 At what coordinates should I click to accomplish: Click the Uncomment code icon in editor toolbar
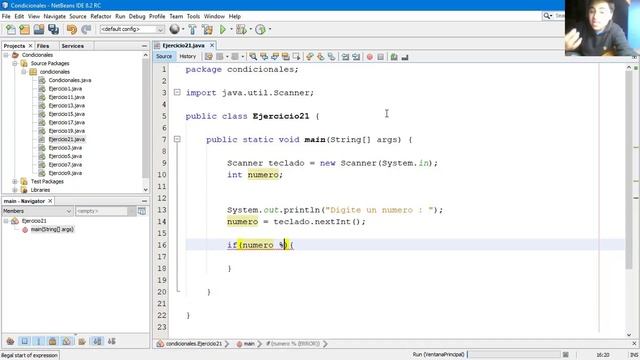point(405,57)
